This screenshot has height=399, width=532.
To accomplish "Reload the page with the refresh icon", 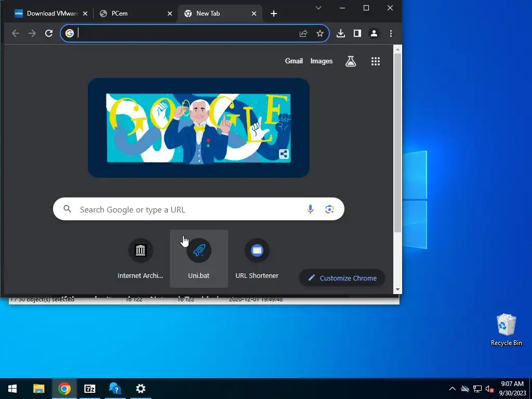I will click(x=49, y=33).
